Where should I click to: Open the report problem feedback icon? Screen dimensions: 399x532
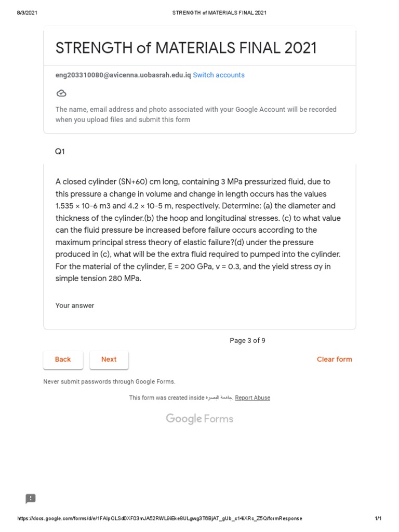[x=31, y=499]
